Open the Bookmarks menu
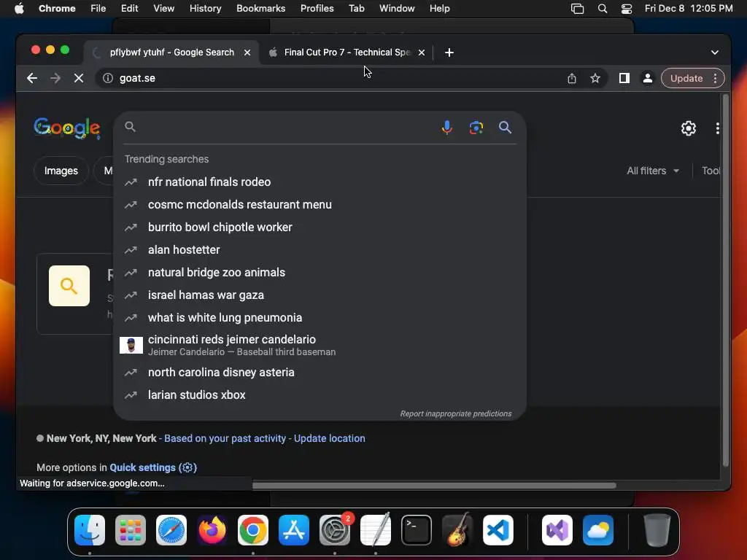Screen dimensions: 747x560 [260, 9]
